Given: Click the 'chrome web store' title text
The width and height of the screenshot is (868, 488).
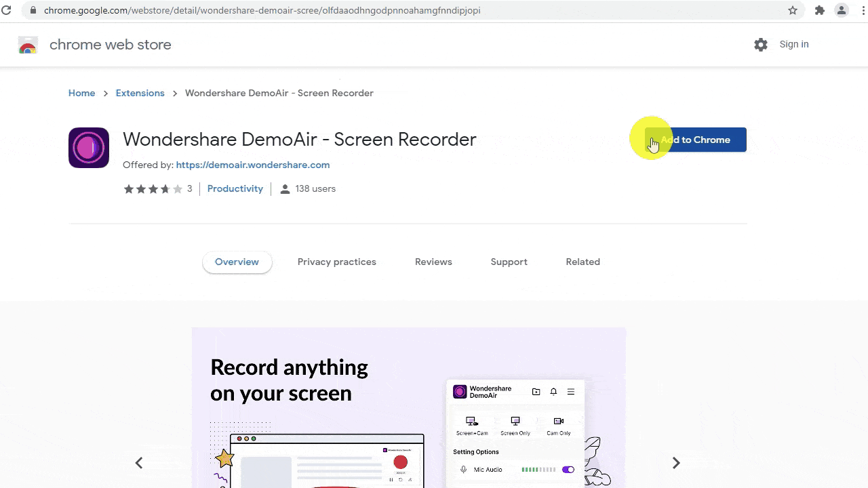Looking at the screenshot, I should tap(111, 45).
